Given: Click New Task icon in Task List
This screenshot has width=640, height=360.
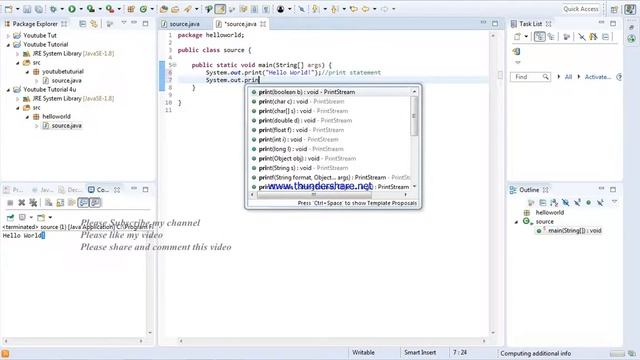Looking at the screenshot, I should pos(517,37).
